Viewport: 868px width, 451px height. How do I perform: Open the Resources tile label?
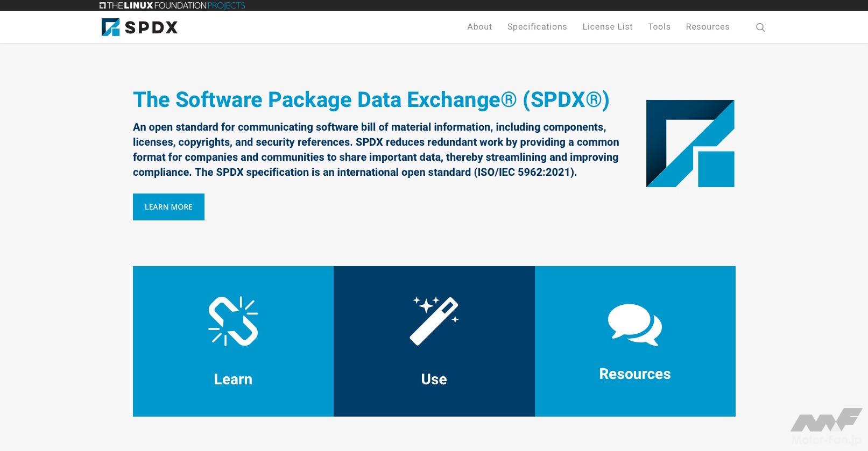635,374
